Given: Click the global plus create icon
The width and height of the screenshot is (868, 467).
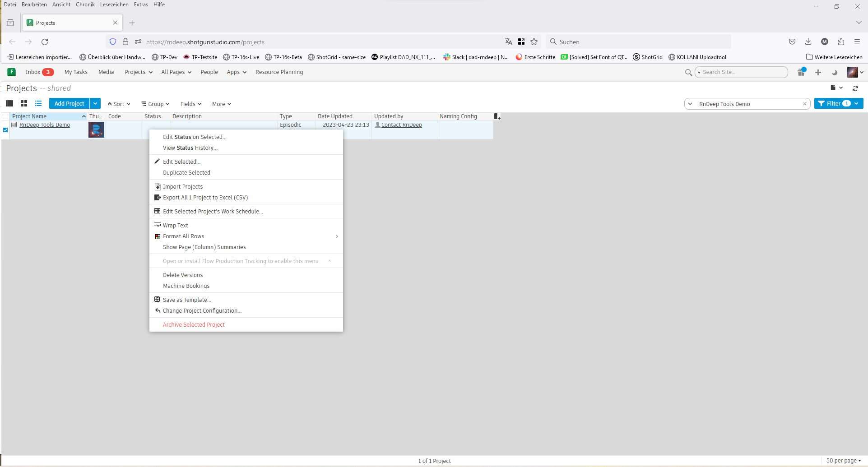Looking at the screenshot, I should tap(818, 72).
